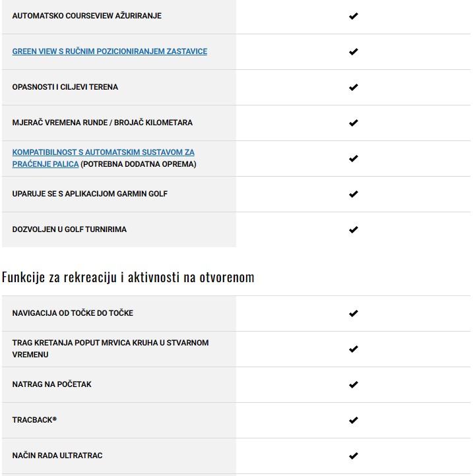Click the checkmark in the Kompatibilnost row

coord(353,158)
